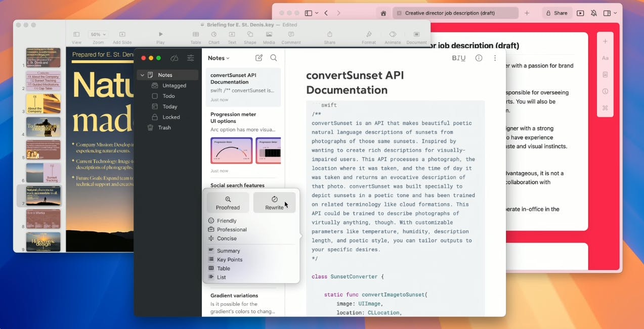Select slide 3 About the Company thumbnail
This screenshot has height=329, width=644.
[43, 104]
